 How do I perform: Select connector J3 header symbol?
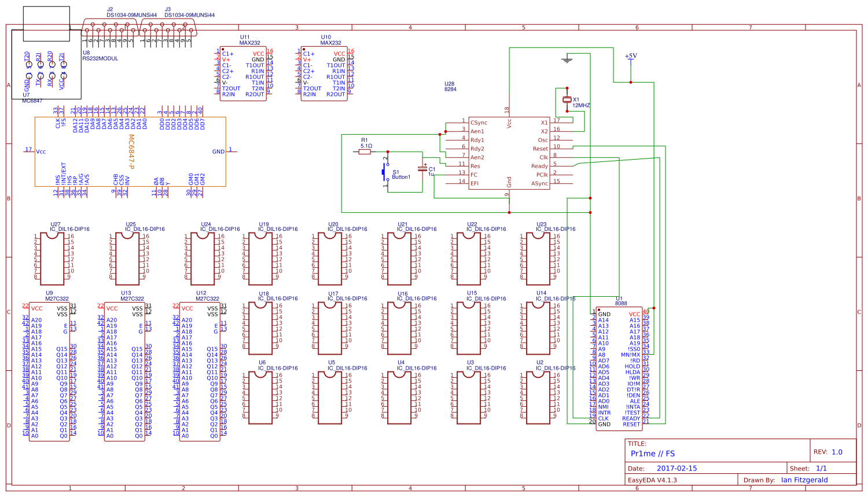168,26
